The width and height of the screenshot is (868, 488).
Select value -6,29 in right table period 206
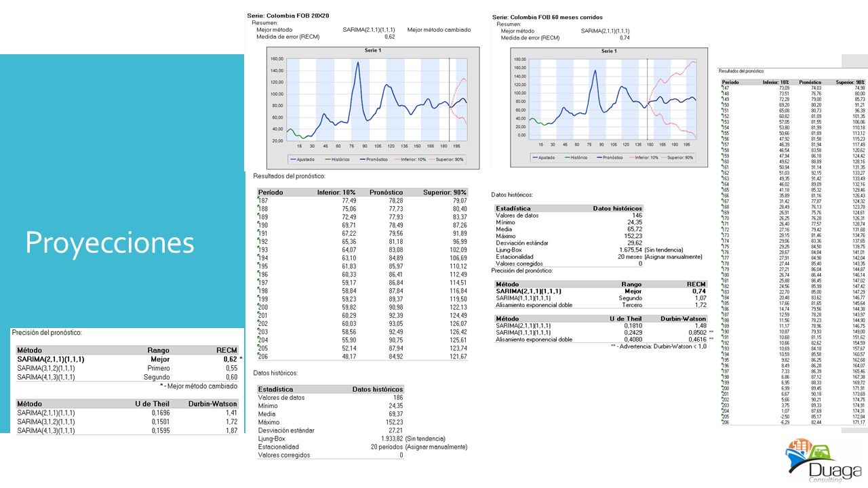(784, 422)
